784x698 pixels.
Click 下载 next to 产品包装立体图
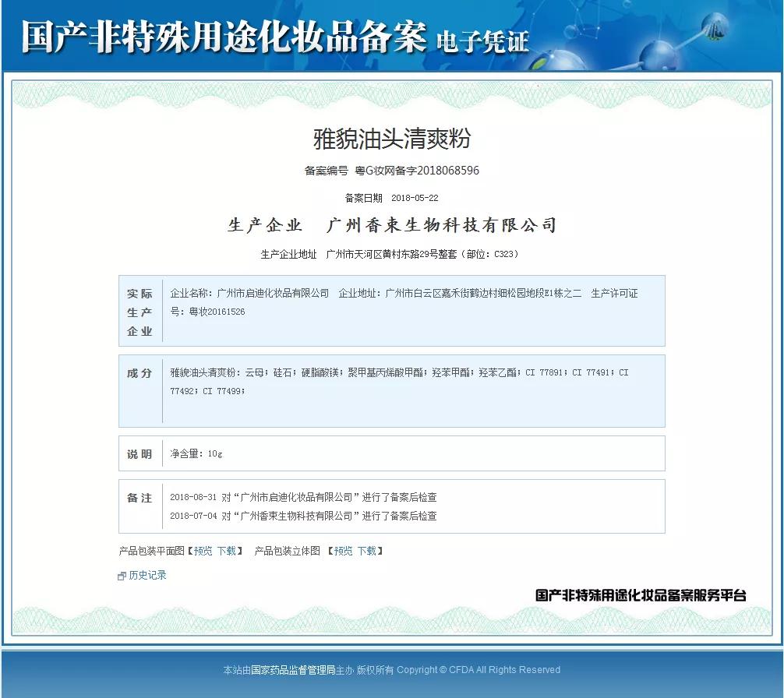pyautogui.click(x=369, y=550)
